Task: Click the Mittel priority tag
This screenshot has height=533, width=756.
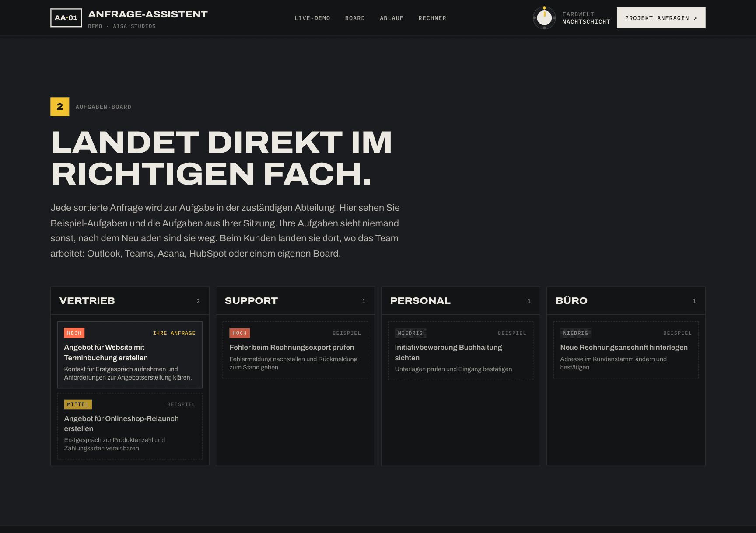Action: (x=78, y=404)
